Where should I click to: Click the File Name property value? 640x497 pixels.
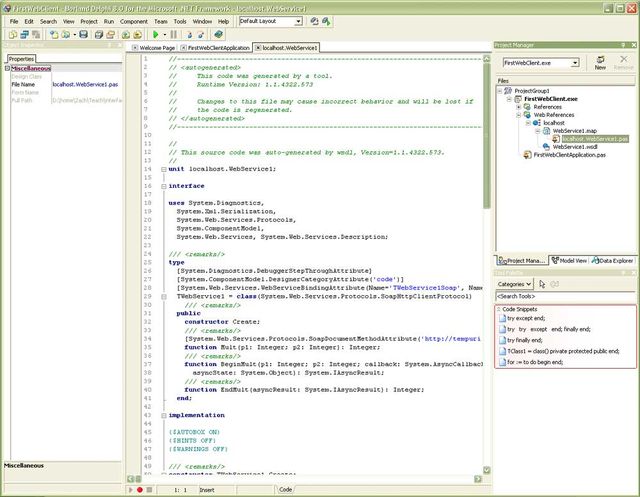pyautogui.click(x=87, y=84)
